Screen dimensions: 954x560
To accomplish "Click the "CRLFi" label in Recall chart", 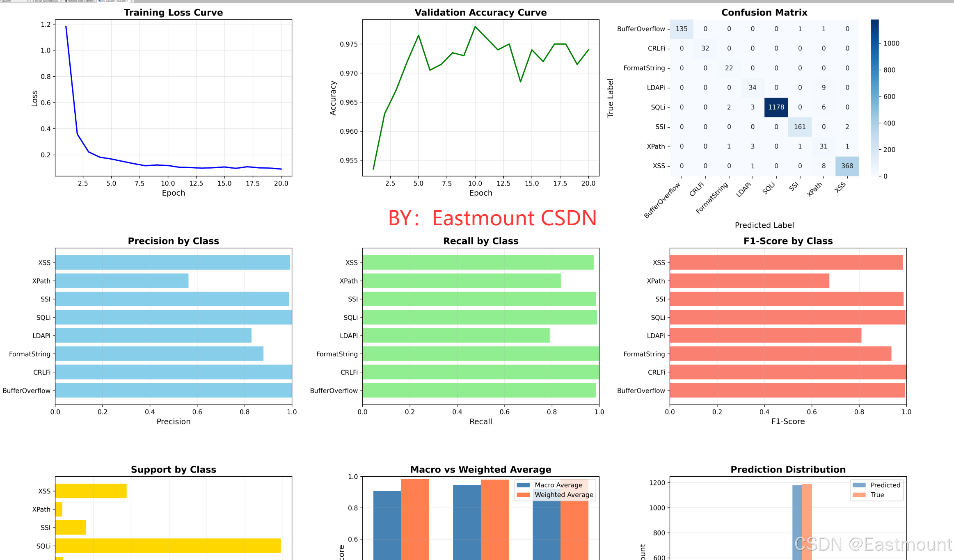I will 349,372.
